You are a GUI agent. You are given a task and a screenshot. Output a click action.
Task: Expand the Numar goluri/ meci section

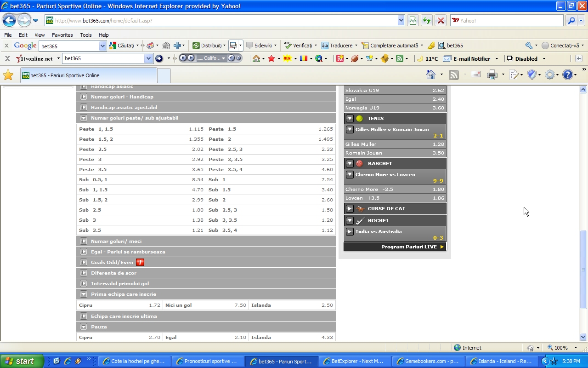click(84, 241)
